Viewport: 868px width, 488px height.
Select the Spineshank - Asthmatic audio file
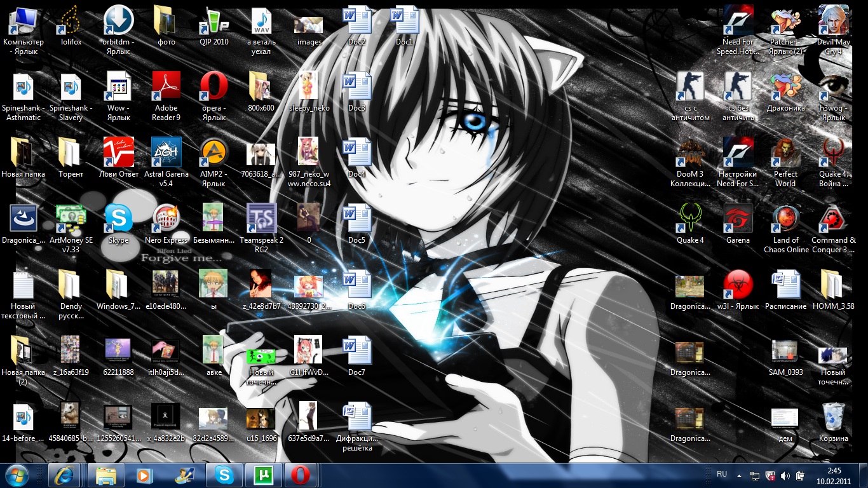tap(24, 86)
